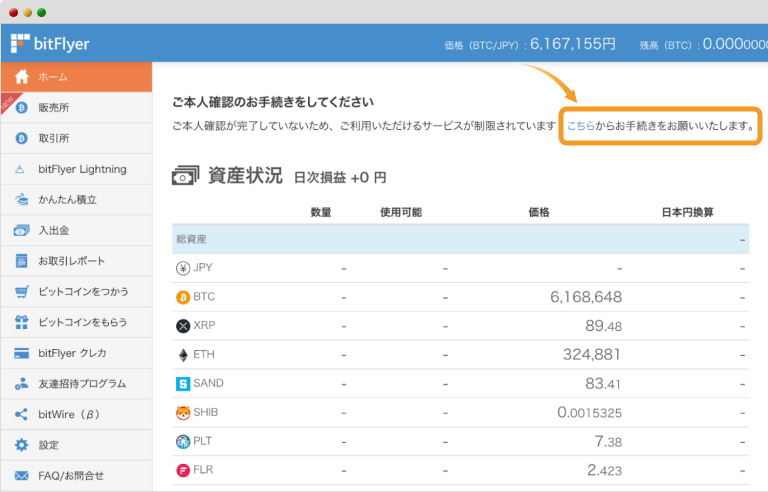
Task: Open 入出金 page from sidebar
Action: pyautogui.click(x=76, y=230)
